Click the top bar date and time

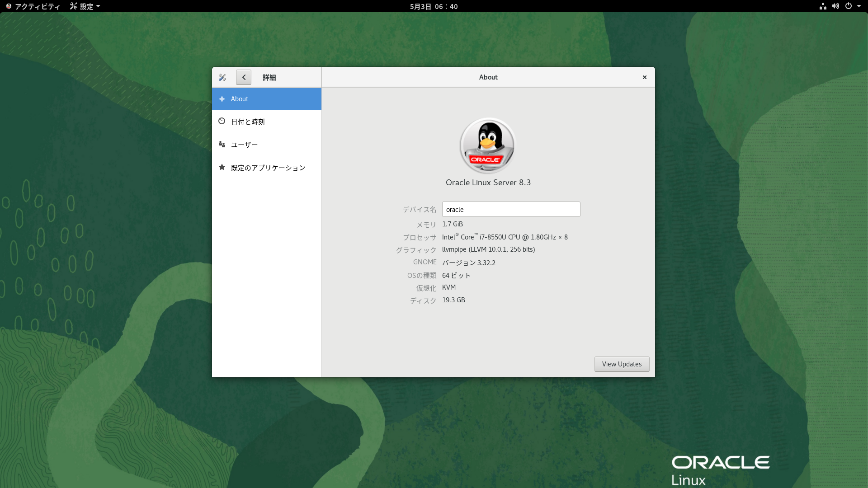click(x=434, y=6)
